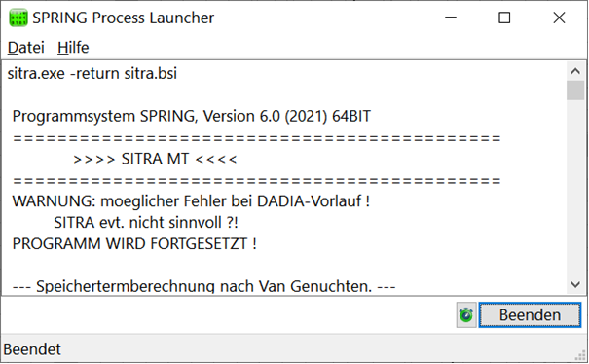
Task: Click the vertical scrollbar thumb
Action: [x=575, y=91]
